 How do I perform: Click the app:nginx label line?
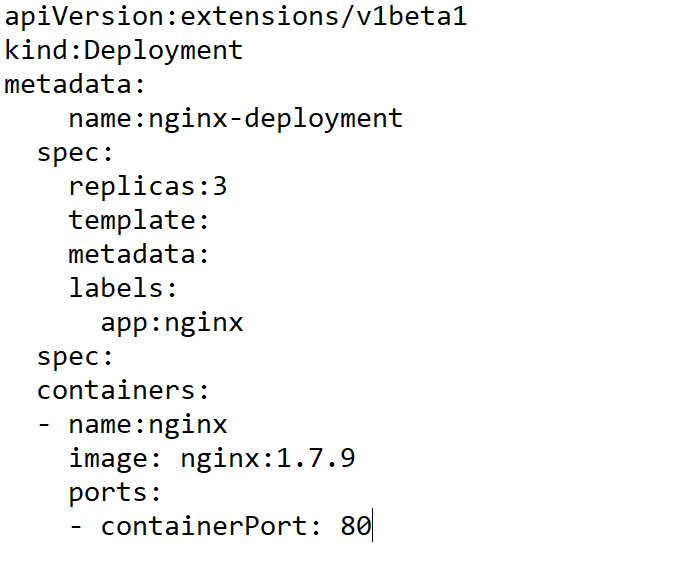[x=172, y=323]
